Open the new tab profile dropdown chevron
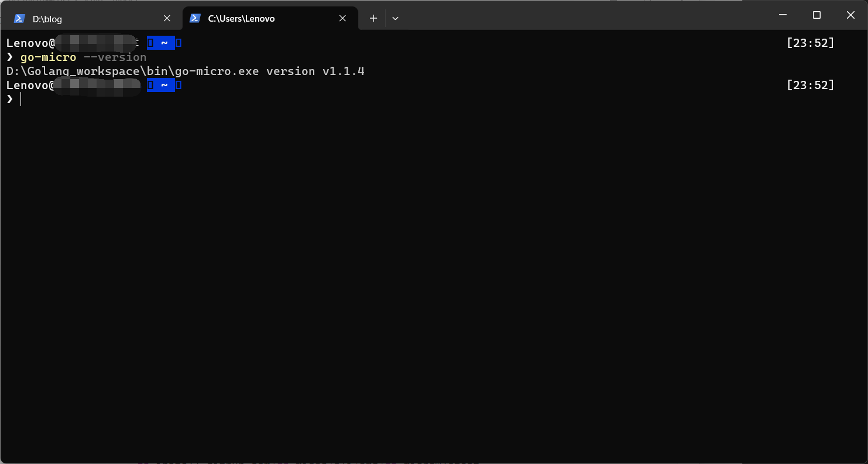 [x=395, y=18]
